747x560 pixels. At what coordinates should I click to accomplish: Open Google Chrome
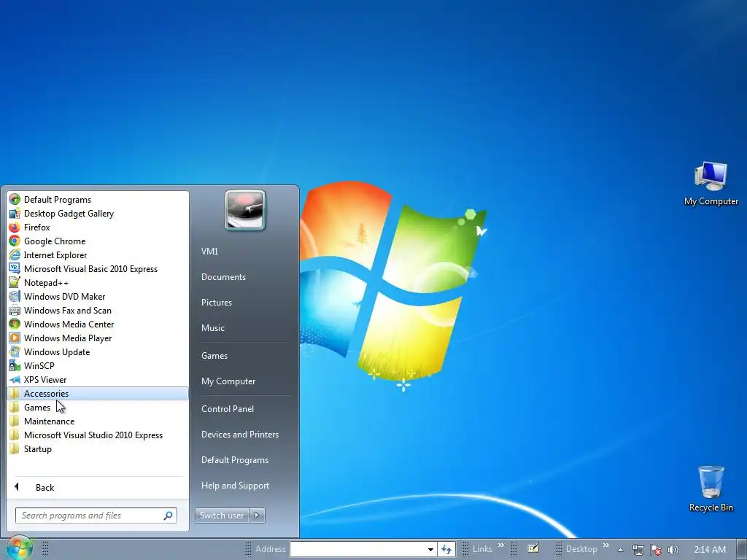98,241
